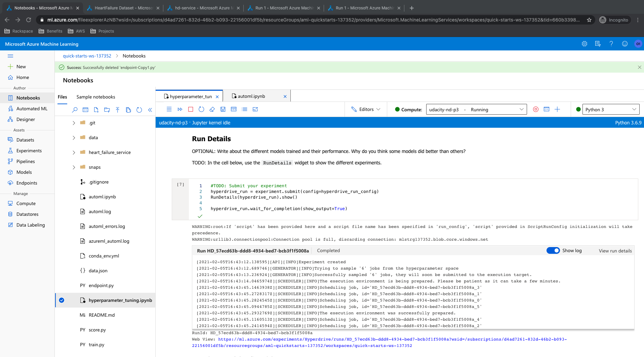Expand the heart_failure_service folder

pos(74,153)
